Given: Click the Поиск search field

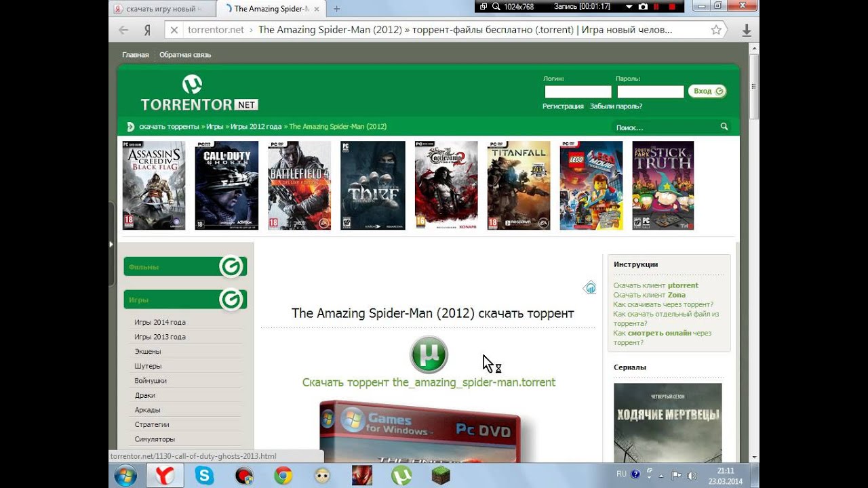Looking at the screenshot, I should (x=665, y=127).
